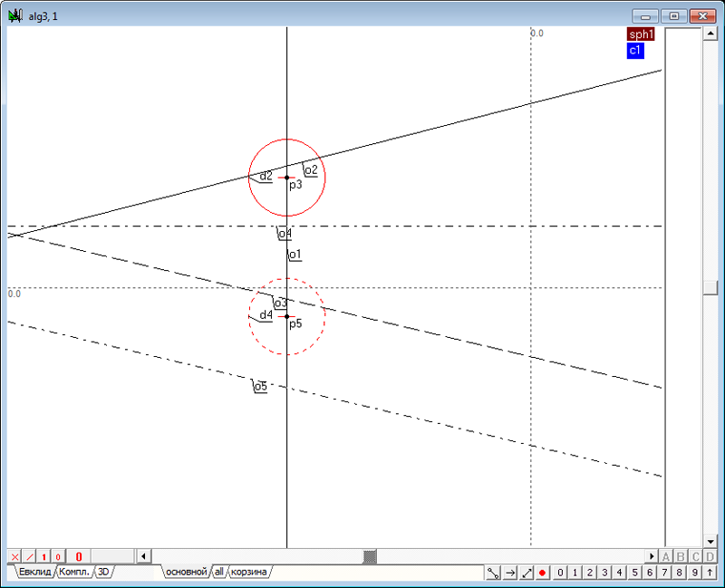Click number button 6

650,573
